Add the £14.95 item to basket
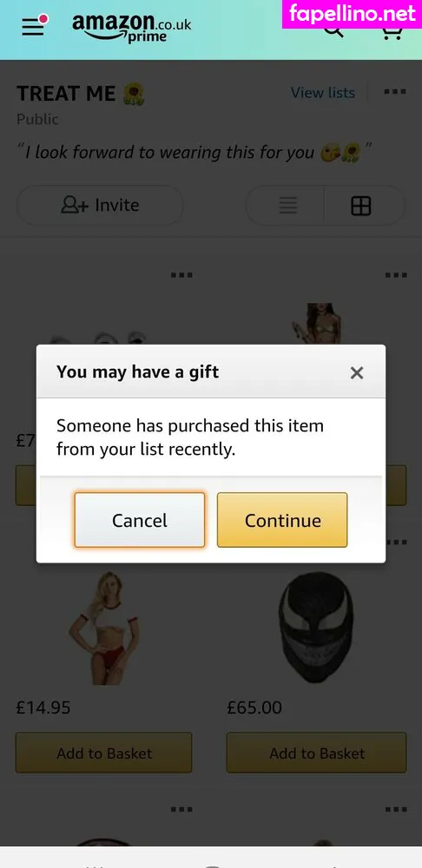Image resolution: width=422 pixels, height=868 pixels. pos(103,753)
